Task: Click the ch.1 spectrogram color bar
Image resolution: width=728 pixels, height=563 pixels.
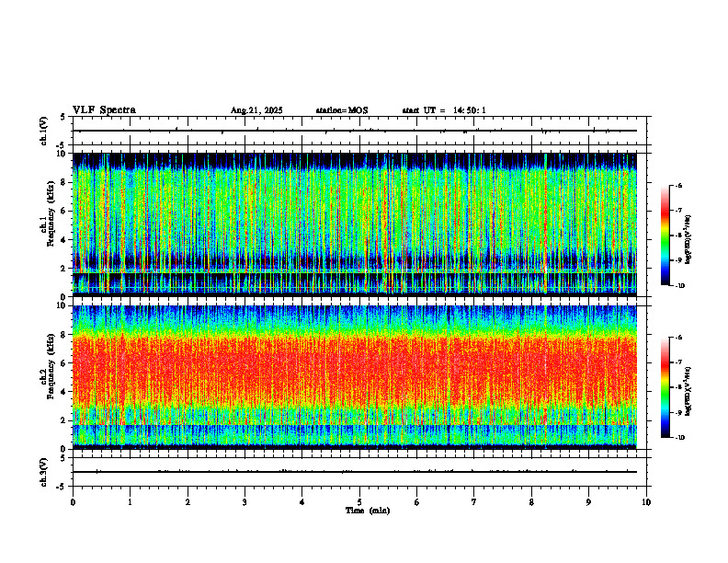Action: pyautogui.click(x=665, y=236)
